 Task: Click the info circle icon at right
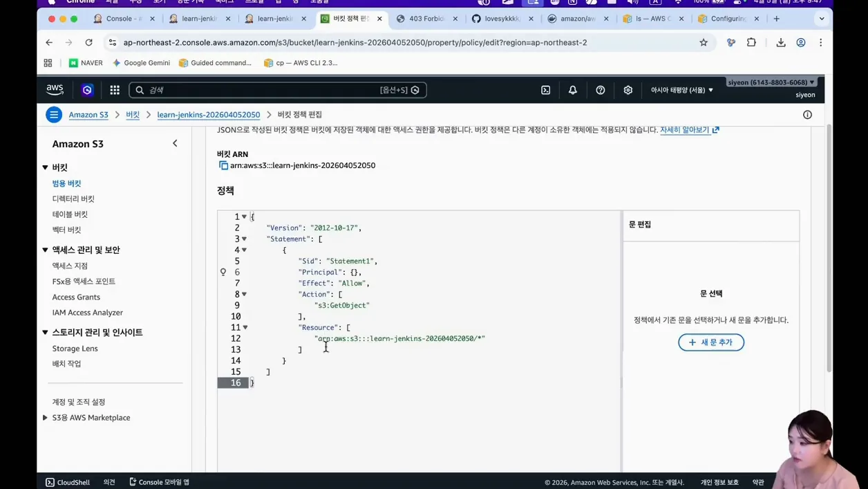(807, 115)
